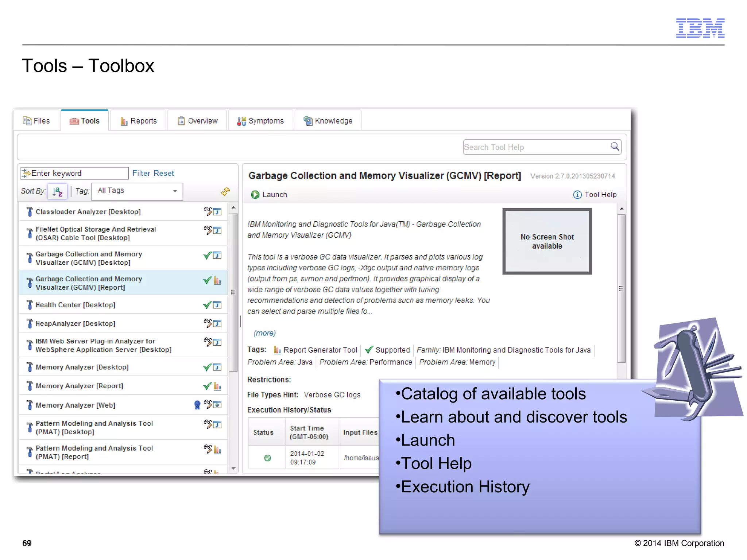Open Tool Help link

[x=600, y=195]
